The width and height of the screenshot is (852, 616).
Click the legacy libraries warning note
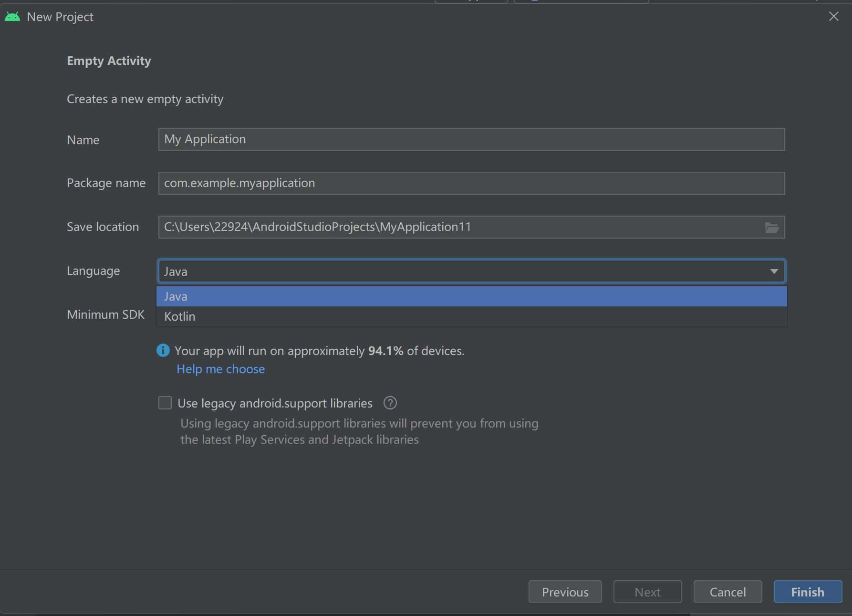tap(359, 431)
